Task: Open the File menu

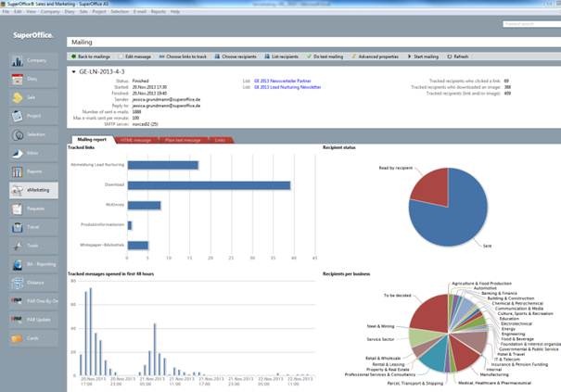Action: [6, 11]
